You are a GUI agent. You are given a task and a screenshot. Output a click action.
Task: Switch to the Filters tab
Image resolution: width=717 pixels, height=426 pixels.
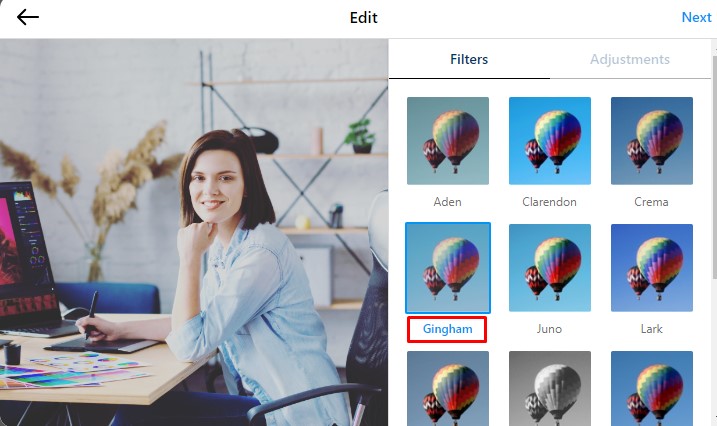tap(468, 60)
